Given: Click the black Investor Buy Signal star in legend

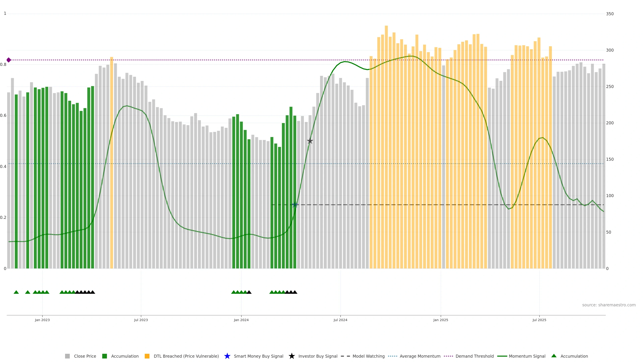Looking at the screenshot, I should pos(291,356).
